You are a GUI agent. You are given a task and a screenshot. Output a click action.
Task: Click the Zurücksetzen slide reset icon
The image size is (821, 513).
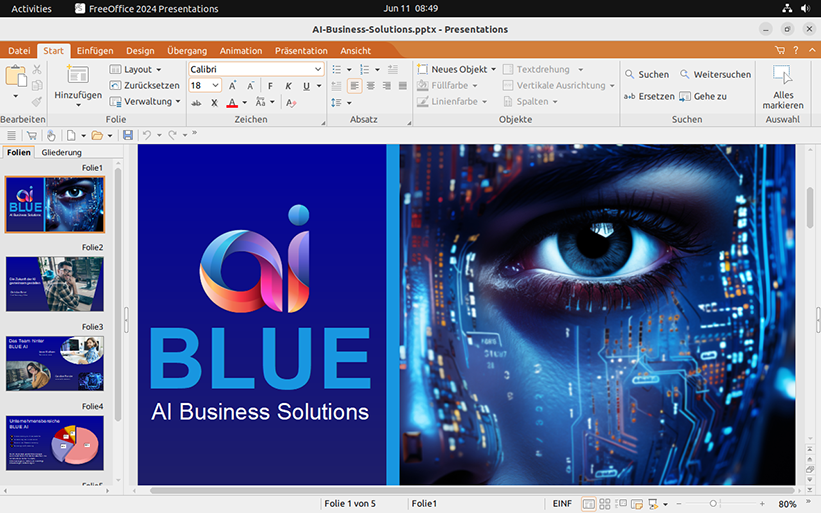point(116,86)
